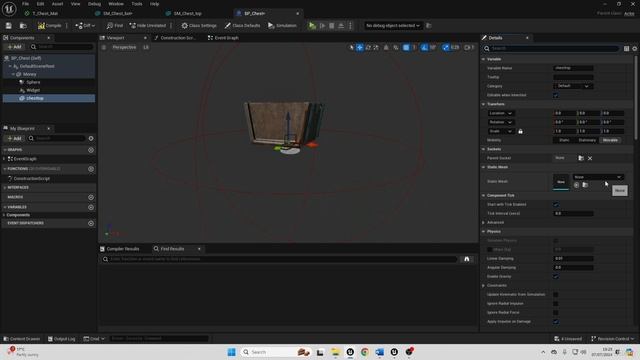Collapse the Variables section
Viewport: 640px width, 360px height.
tap(5, 207)
